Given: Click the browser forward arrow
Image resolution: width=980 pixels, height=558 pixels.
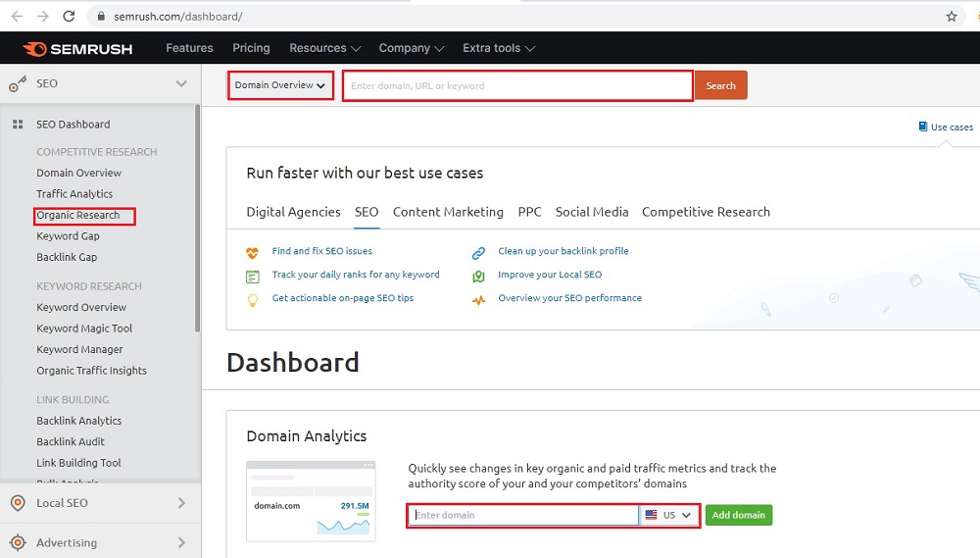Looking at the screenshot, I should pyautogui.click(x=42, y=17).
